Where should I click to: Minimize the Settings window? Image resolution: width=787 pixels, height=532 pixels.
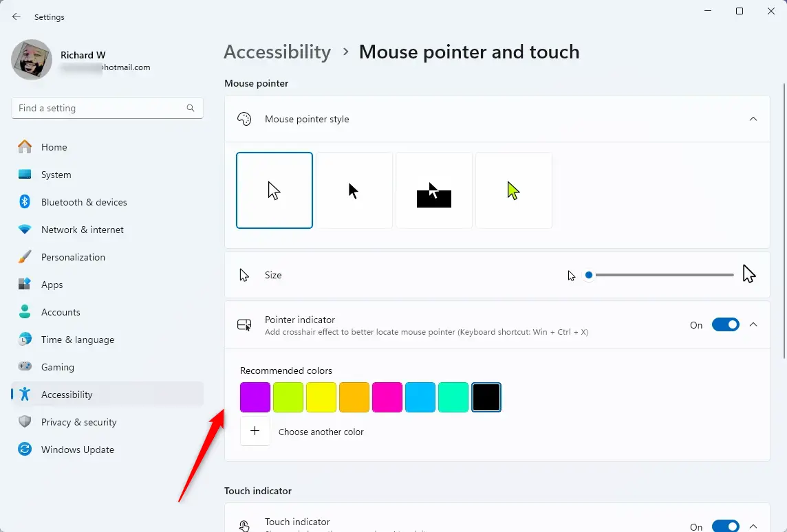[708, 11]
